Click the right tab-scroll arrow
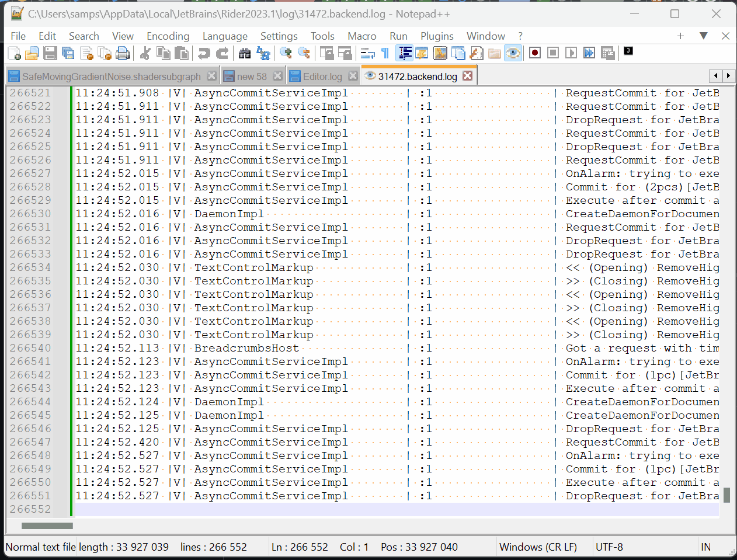This screenshot has height=560, width=737. click(728, 76)
